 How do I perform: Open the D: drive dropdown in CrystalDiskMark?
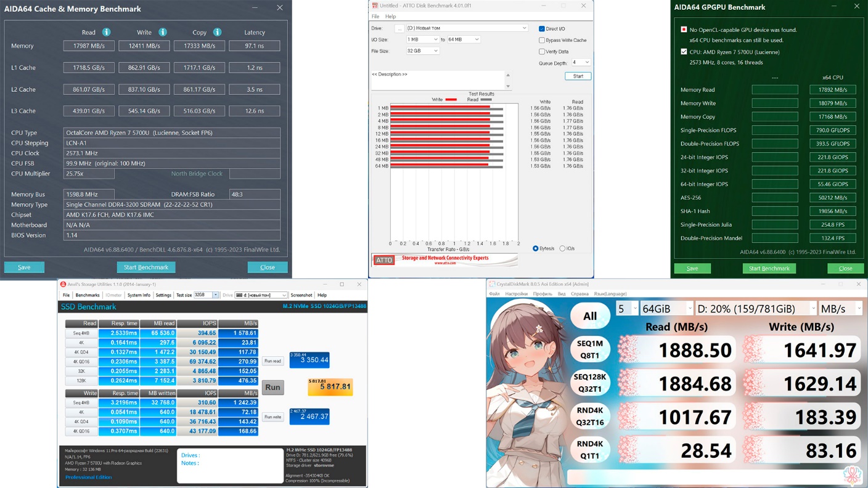[756, 308]
